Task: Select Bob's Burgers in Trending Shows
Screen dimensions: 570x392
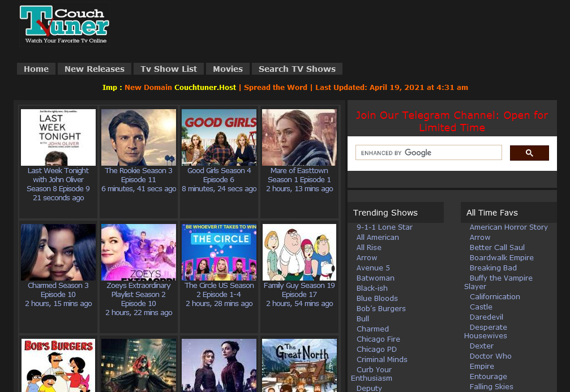Action: tap(381, 308)
